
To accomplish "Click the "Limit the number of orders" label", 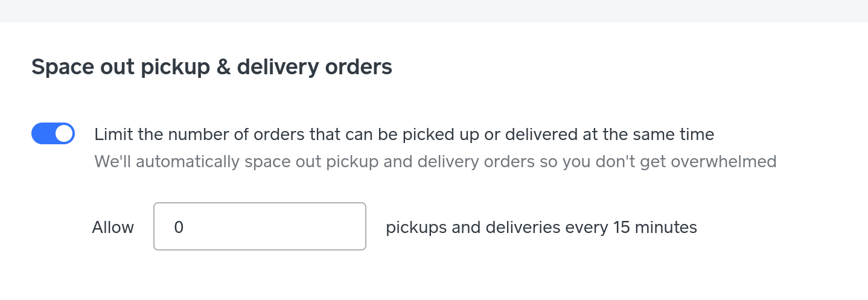I will tap(404, 134).
